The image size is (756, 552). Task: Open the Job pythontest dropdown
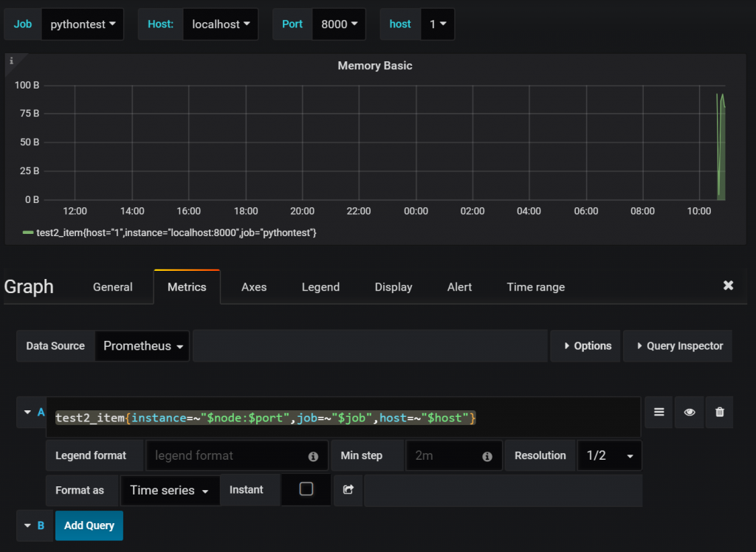83,24
